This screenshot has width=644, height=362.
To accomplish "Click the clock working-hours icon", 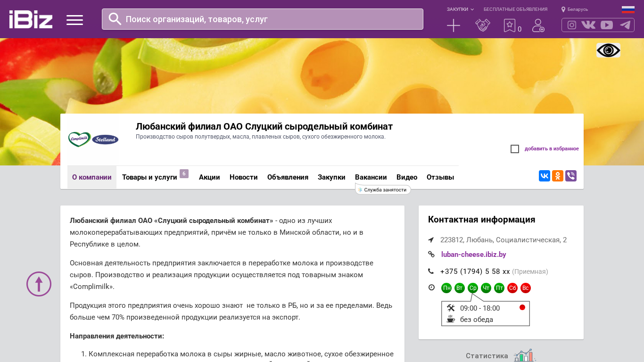I will coord(431,288).
